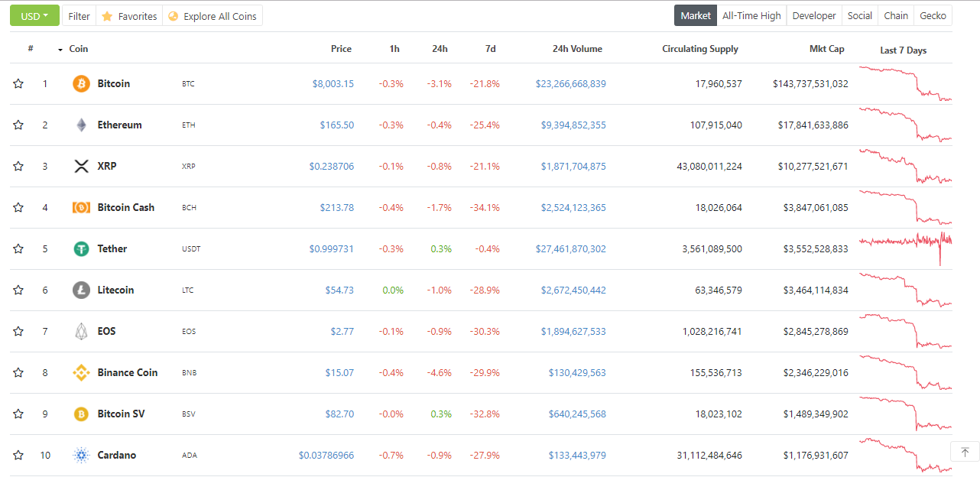
Task: Sort by 7d change column
Action: point(491,49)
